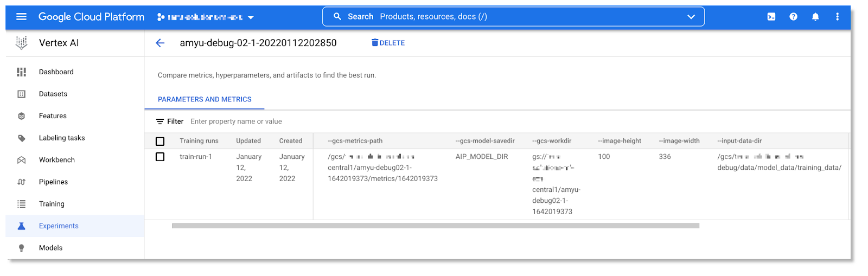Go back with the arrow icon

[x=160, y=43]
